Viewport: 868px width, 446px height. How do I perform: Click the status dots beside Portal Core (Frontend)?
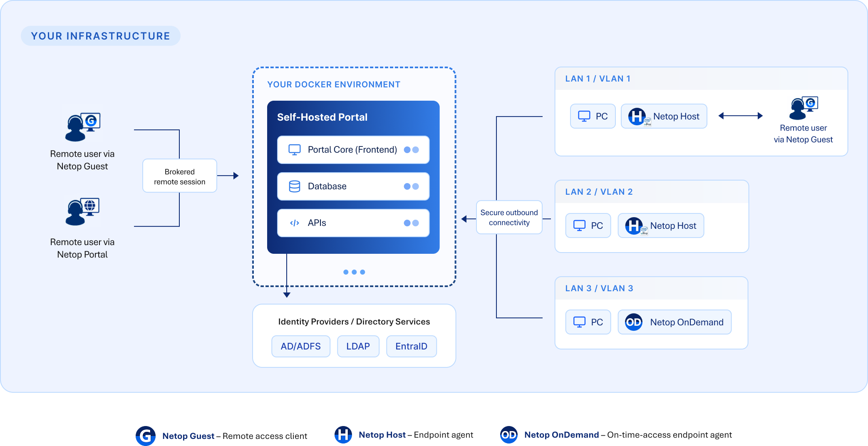pyautogui.click(x=412, y=150)
